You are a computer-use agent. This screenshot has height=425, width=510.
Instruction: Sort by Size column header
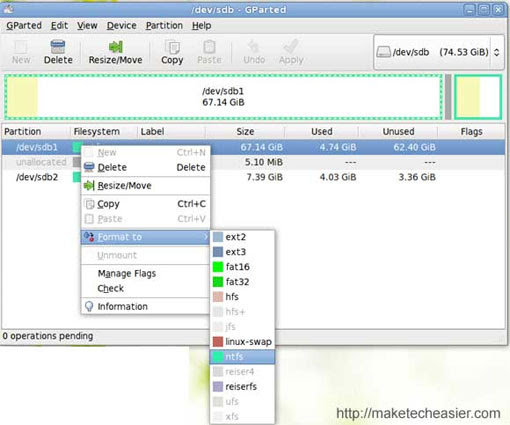pos(245,131)
